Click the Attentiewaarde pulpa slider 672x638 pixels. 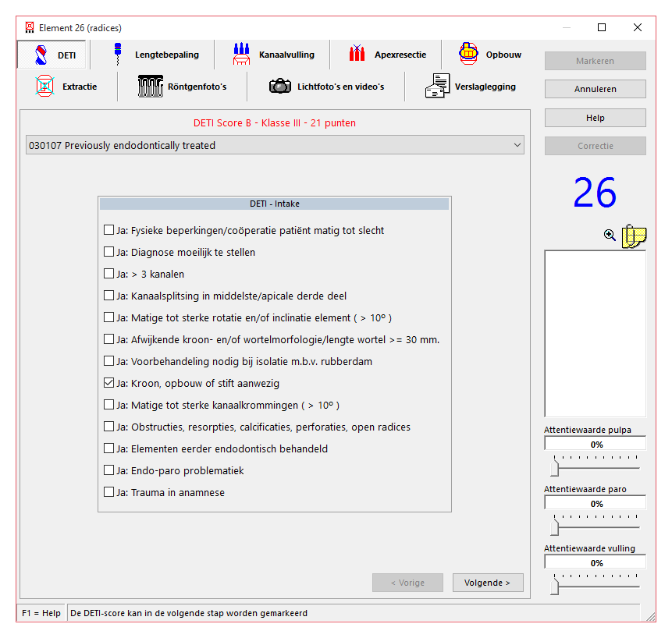pyautogui.click(x=555, y=466)
